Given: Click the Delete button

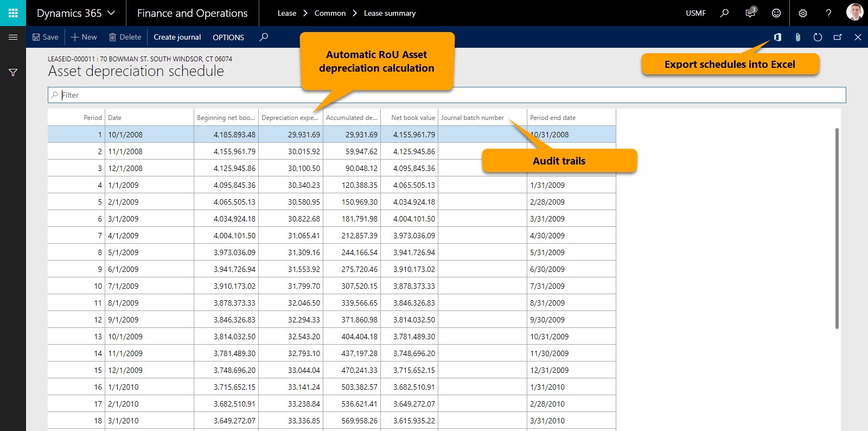Looking at the screenshot, I should [125, 37].
